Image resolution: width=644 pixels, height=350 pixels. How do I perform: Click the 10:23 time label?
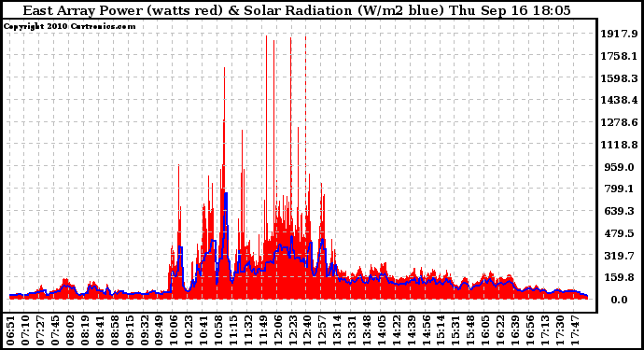[189, 329]
